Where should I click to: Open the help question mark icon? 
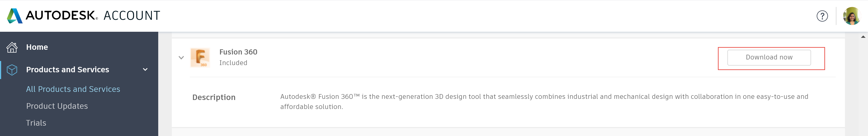[822, 16]
